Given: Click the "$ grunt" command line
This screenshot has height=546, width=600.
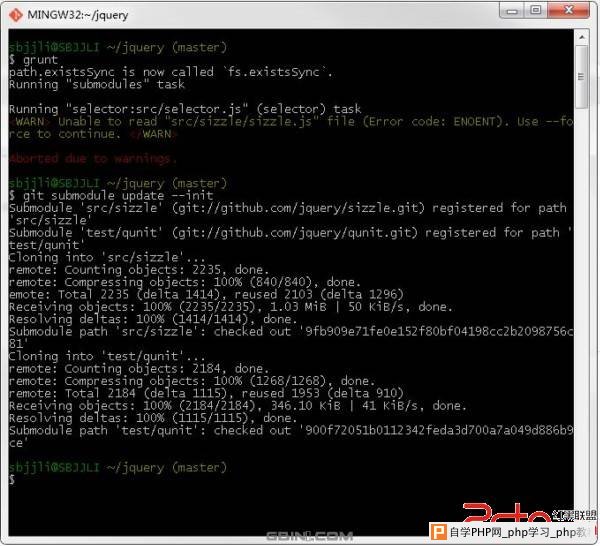Looking at the screenshot, I should click(x=34, y=60).
